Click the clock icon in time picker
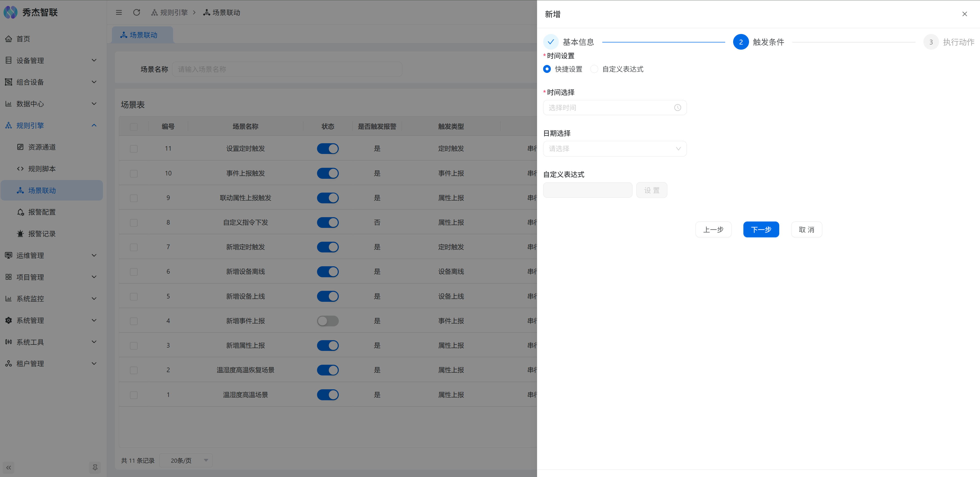Image resolution: width=980 pixels, height=477 pixels. click(x=677, y=108)
